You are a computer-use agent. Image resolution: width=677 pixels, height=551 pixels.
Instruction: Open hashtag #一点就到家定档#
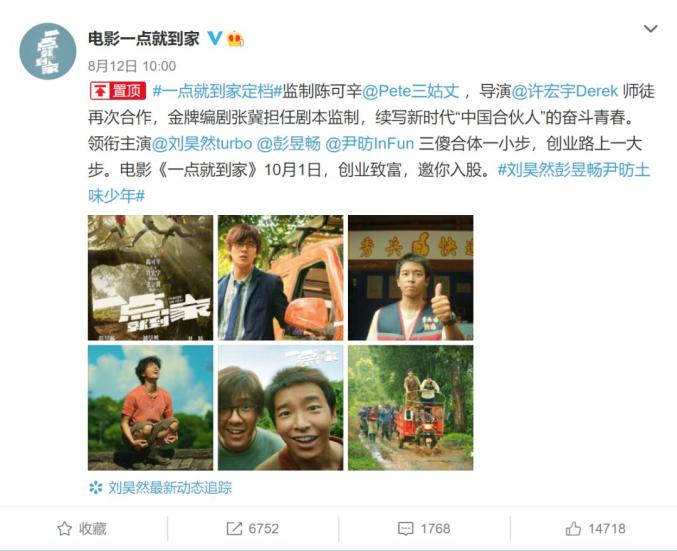click(217, 91)
